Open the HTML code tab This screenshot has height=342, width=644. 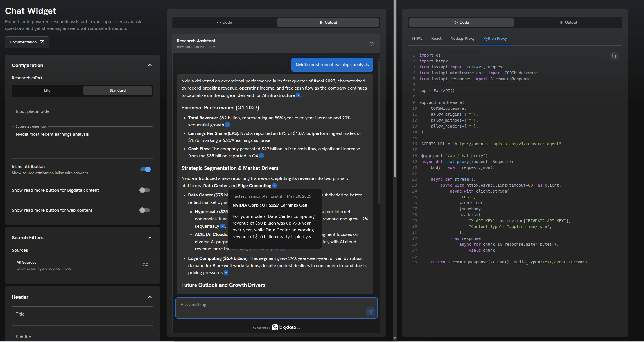pos(417,38)
